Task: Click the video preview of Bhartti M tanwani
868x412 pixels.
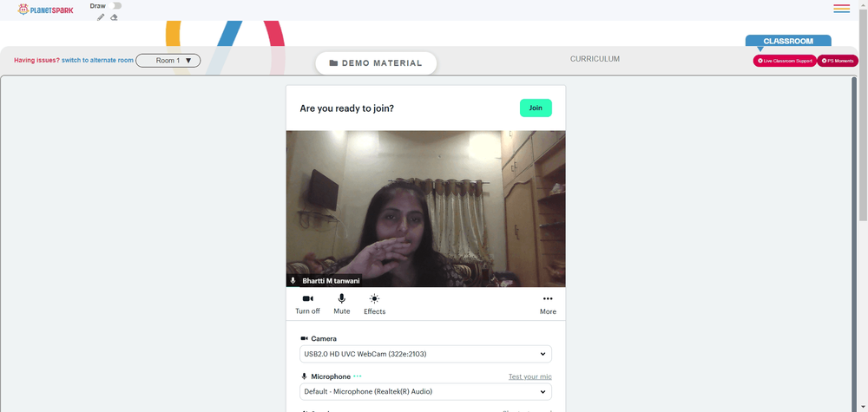Action: (x=425, y=208)
